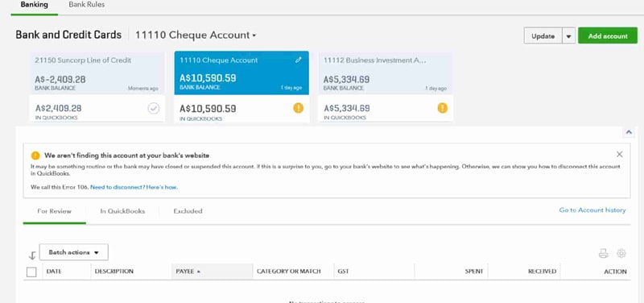Viewport: 644px width, 303px height.
Task: Click the Add account button
Action: [608, 35]
